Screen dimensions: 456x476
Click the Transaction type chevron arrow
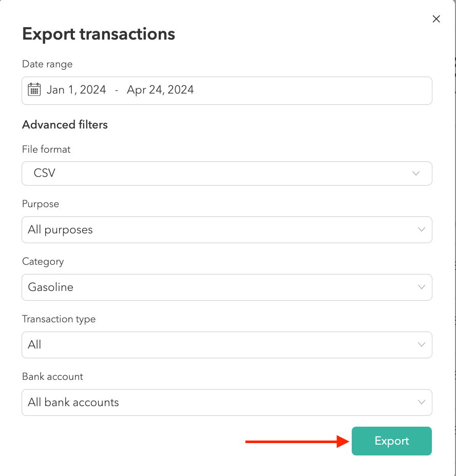click(422, 345)
